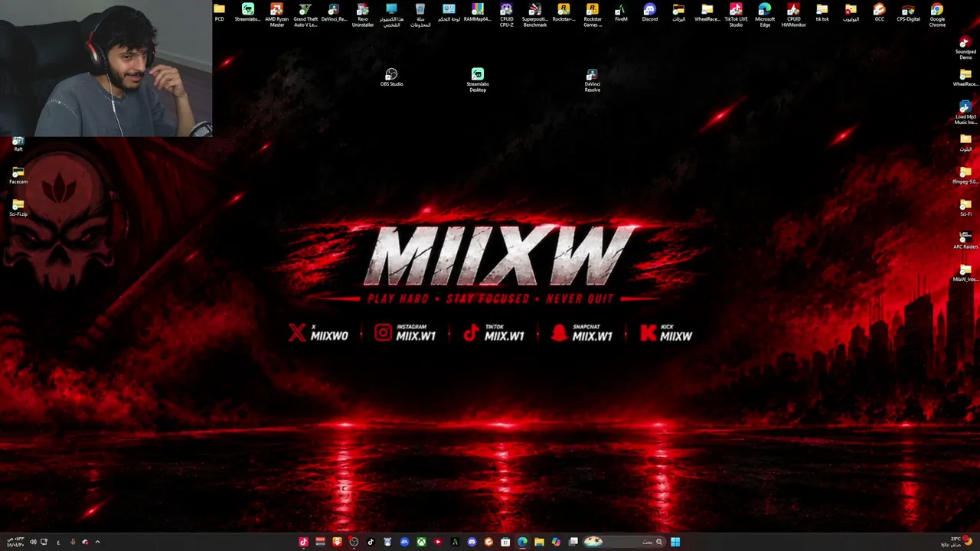
Task: Select the Discord desktop shortcut
Action: click(x=650, y=12)
